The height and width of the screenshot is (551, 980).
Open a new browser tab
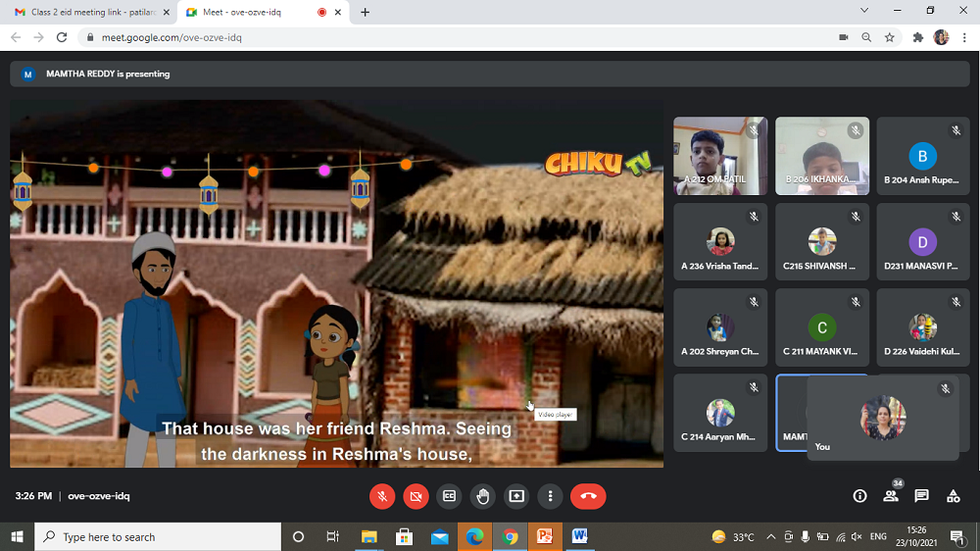click(x=366, y=12)
